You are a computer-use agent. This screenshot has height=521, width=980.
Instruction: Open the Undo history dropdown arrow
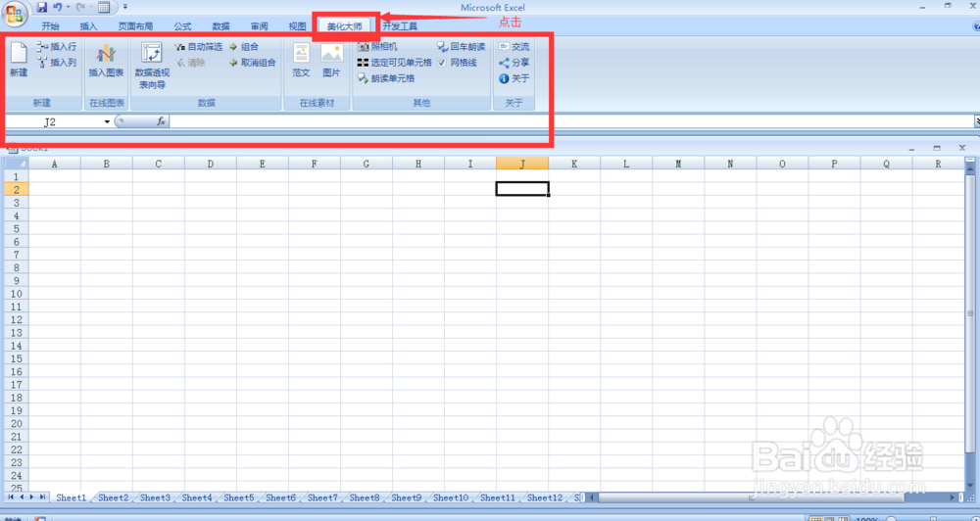click(68, 8)
